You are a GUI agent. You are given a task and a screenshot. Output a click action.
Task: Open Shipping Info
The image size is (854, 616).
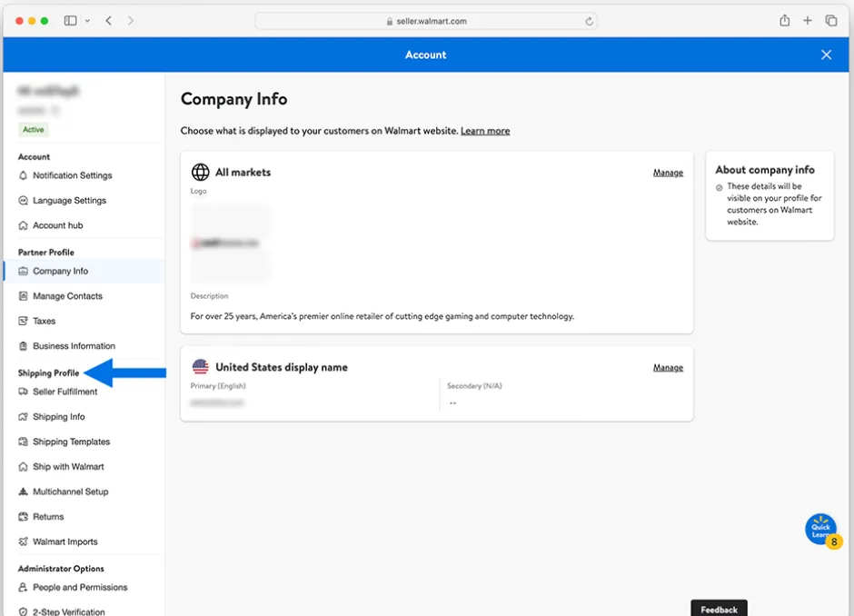tap(59, 417)
